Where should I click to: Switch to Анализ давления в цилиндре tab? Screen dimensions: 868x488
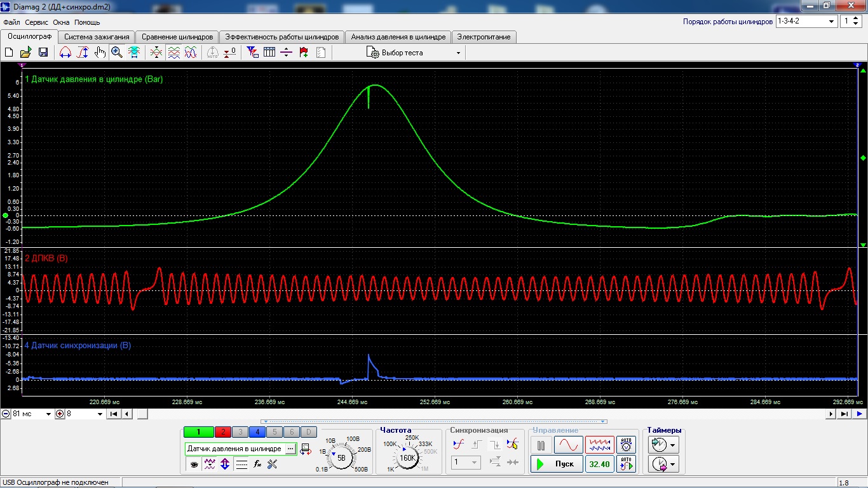point(398,37)
